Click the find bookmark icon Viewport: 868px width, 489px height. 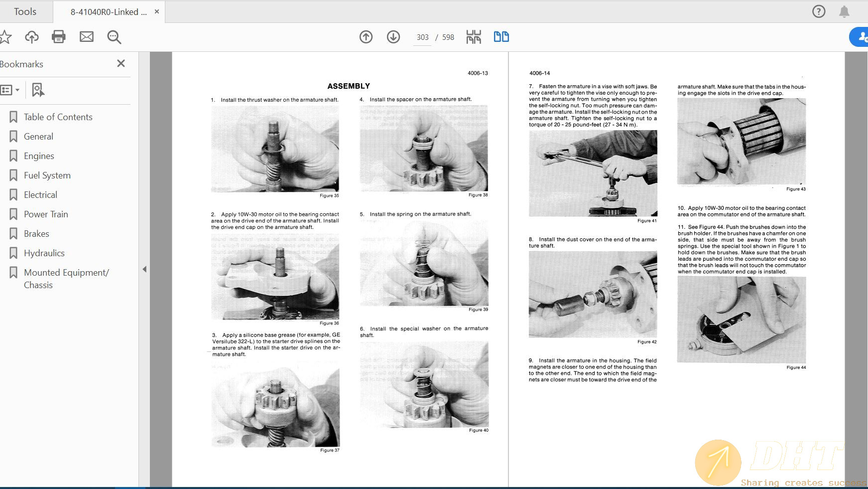(x=38, y=90)
